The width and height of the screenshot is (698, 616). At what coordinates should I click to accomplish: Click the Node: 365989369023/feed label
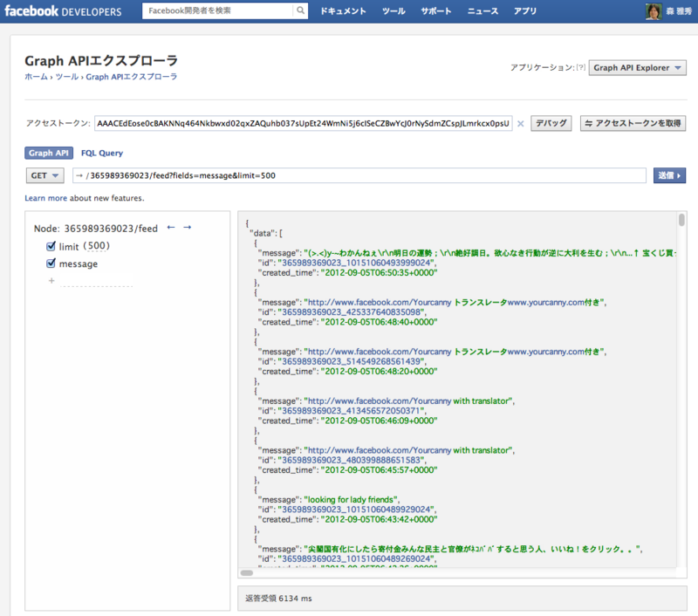(x=96, y=229)
